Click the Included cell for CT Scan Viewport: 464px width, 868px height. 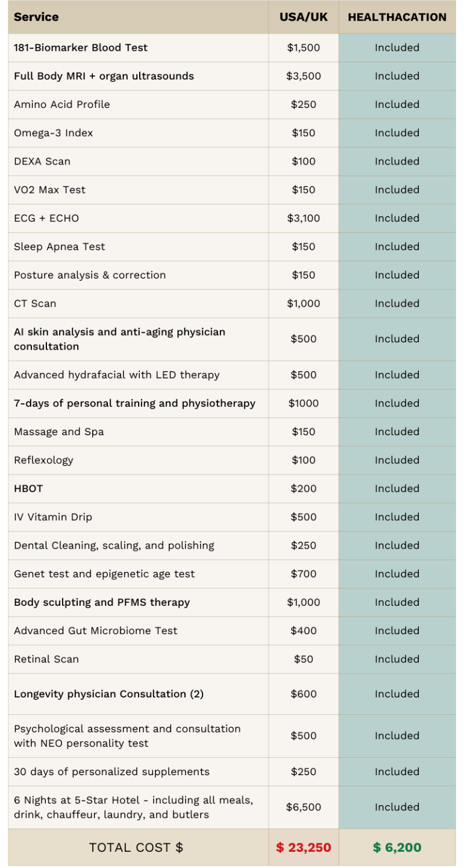click(x=397, y=303)
